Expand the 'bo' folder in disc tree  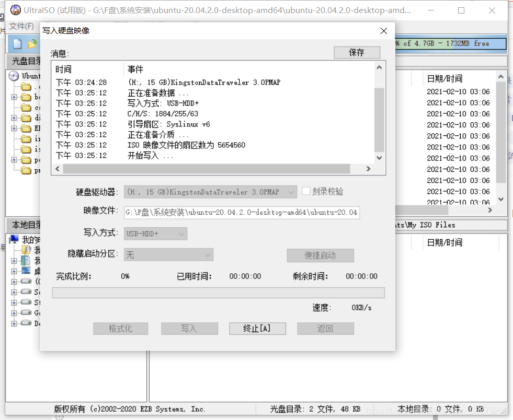14,97
